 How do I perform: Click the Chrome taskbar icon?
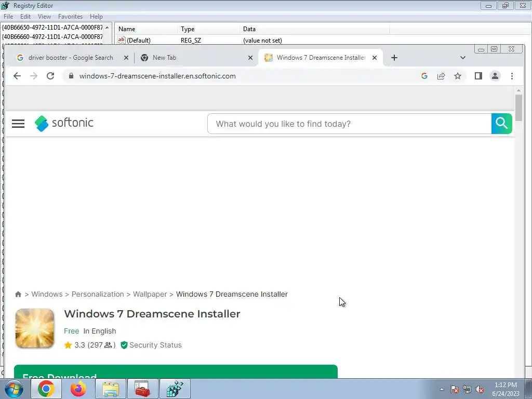pyautogui.click(x=46, y=389)
